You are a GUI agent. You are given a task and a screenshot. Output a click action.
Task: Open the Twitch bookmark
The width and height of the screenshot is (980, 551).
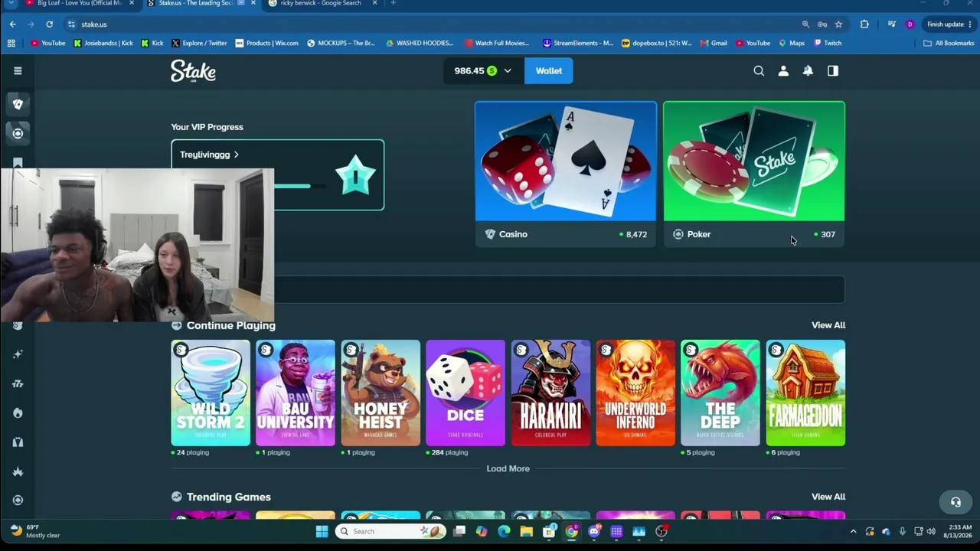828,43
